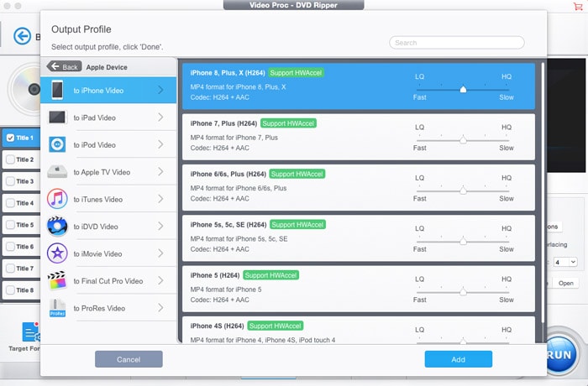This screenshot has height=386, width=588.
Task: Select the to iPhone Video category
Action: pos(108,90)
